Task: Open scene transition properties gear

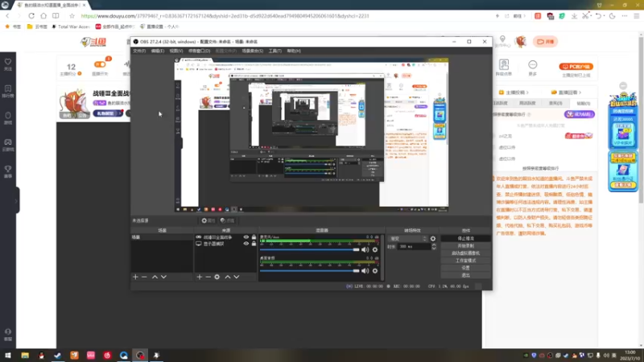Action: (x=433, y=238)
